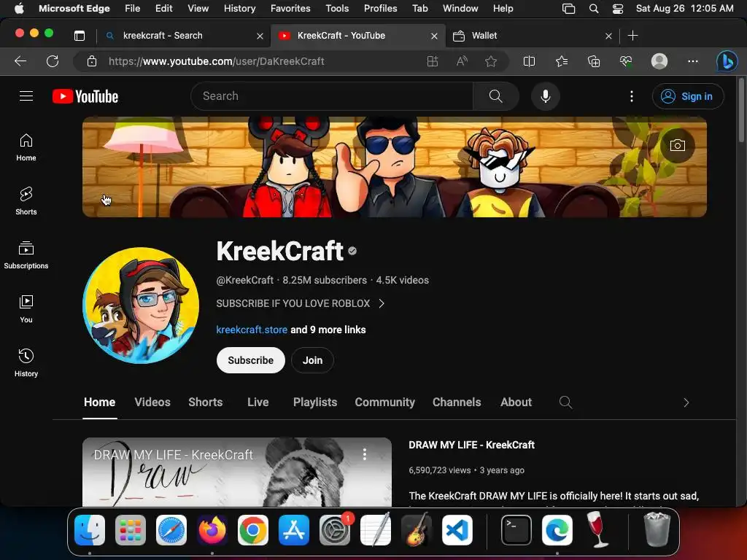747x560 pixels.
Task: Open Terminal from the dock
Action: (516, 530)
